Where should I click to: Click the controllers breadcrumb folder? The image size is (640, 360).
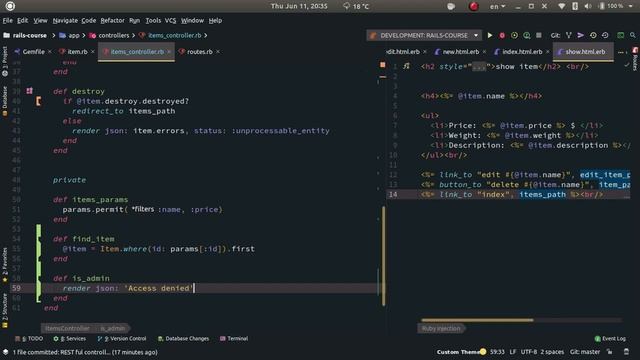[109, 36]
